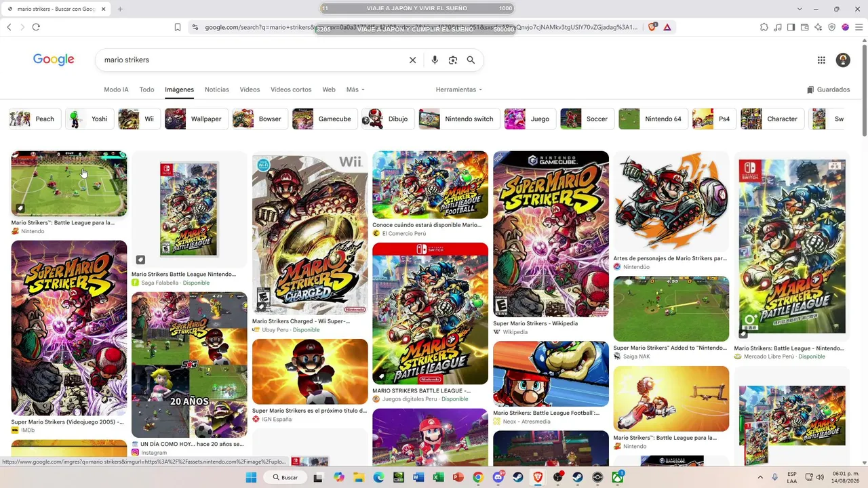Open the Google account avatar

point(843,60)
